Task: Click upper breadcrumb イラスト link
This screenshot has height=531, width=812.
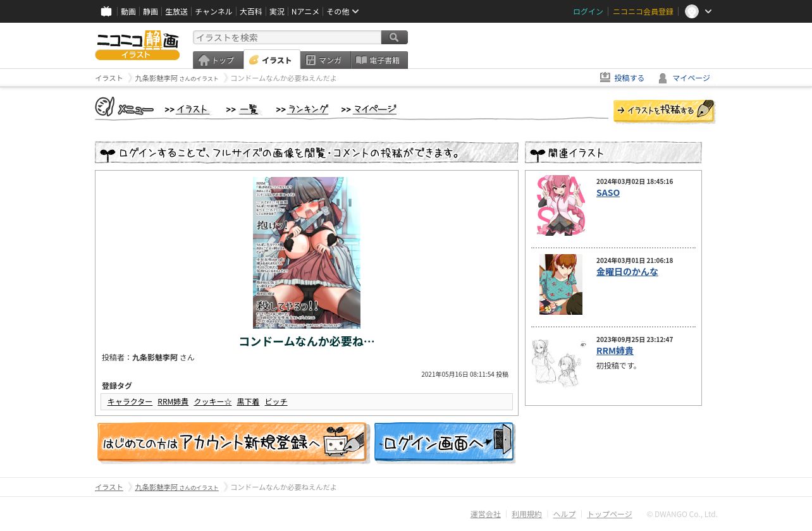Action: 109,78
